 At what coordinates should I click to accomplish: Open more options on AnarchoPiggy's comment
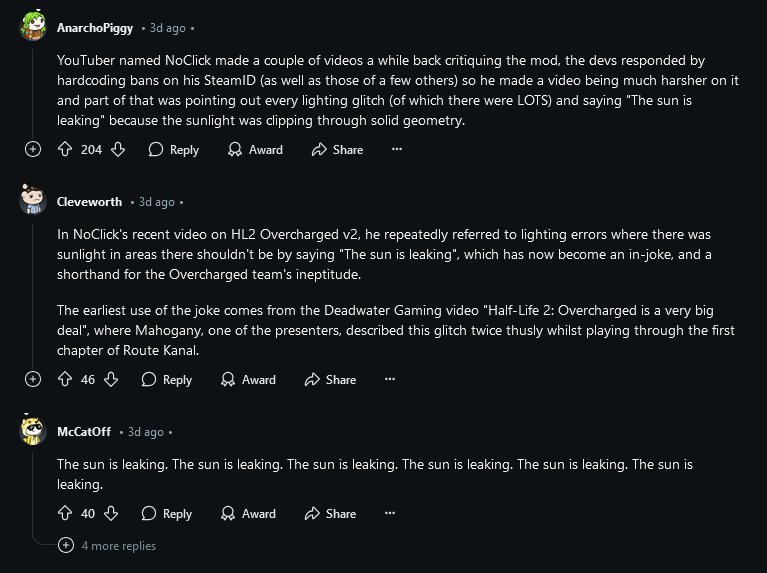(x=397, y=149)
